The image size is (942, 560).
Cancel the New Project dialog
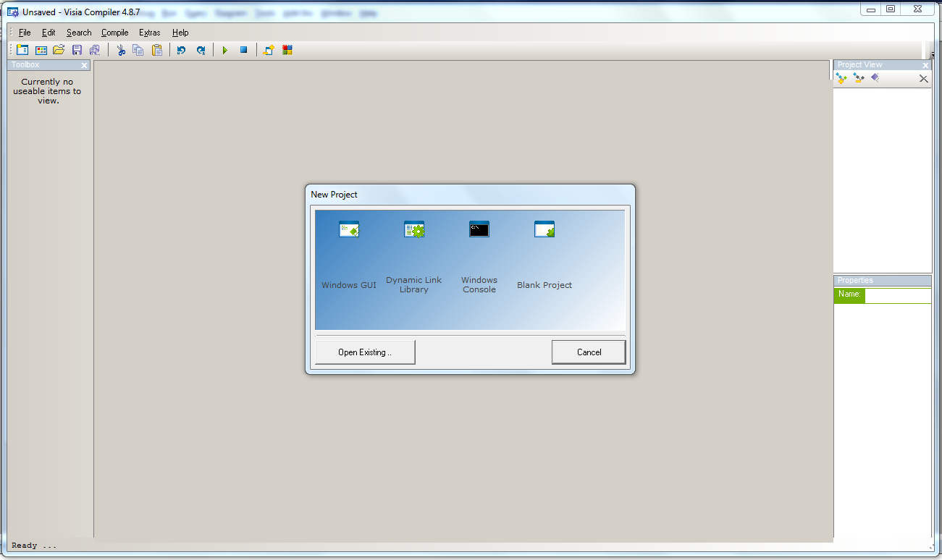click(588, 352)
